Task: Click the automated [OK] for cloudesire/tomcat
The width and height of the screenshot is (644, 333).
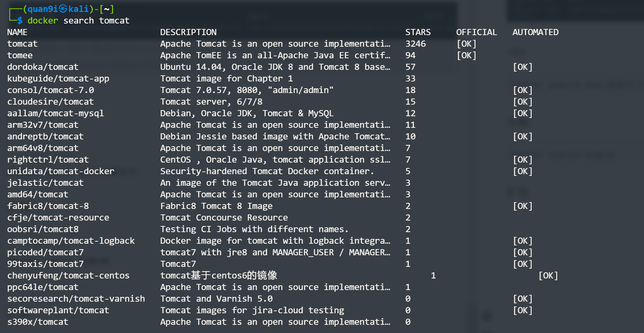Action: [x=522, y=102]
